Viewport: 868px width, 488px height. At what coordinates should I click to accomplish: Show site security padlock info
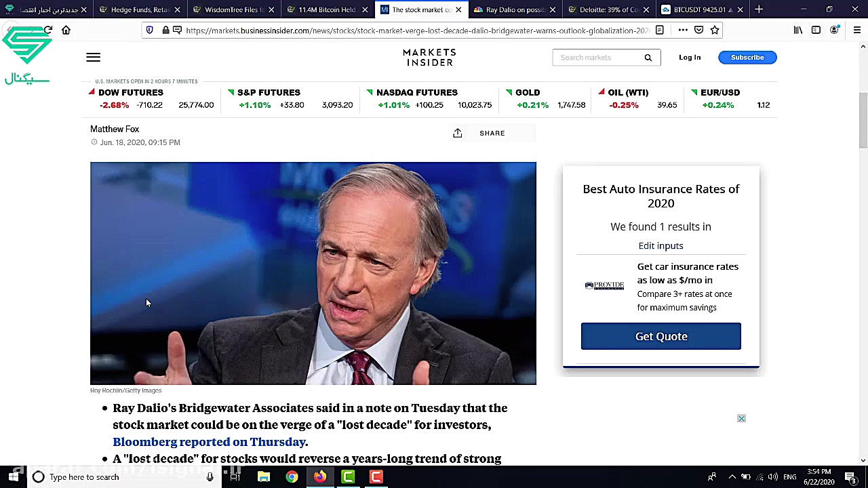(165, 30)
